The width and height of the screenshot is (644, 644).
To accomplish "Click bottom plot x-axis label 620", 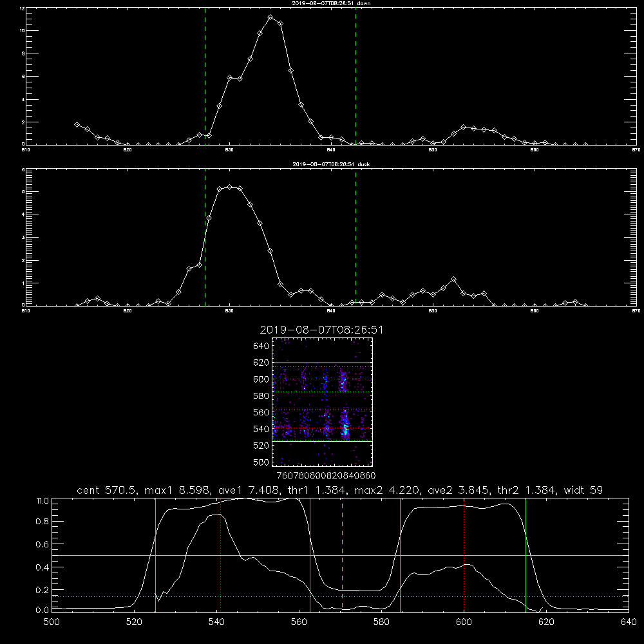I will click(x=546, y=622).
